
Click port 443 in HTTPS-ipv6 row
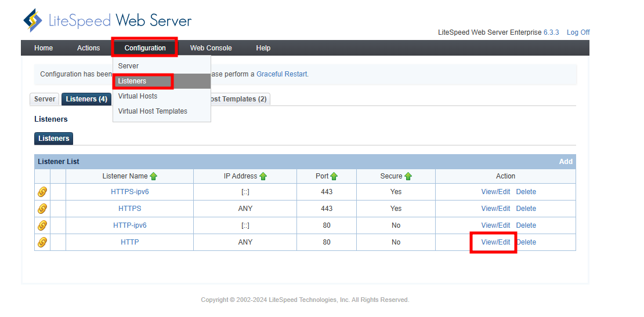pos(327,191)
